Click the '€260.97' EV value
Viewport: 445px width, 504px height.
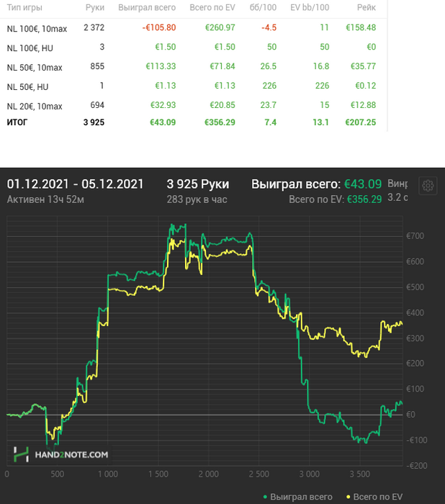coord(220,27)
